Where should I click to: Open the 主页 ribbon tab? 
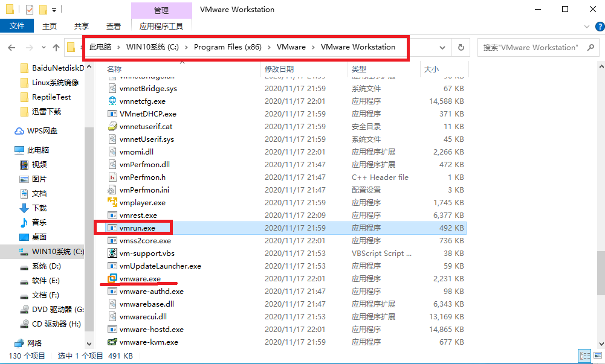pyautogui.click(x=50, y=26)
